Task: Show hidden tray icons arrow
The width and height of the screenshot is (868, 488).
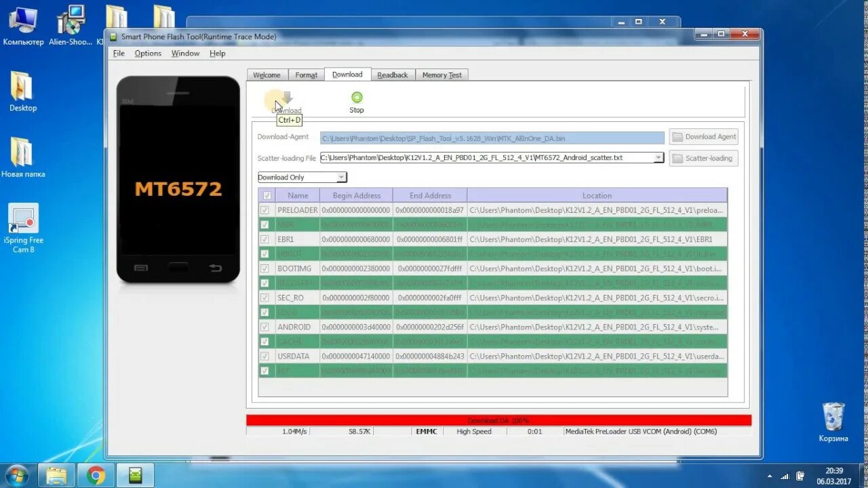Action: tap(770, 476)
